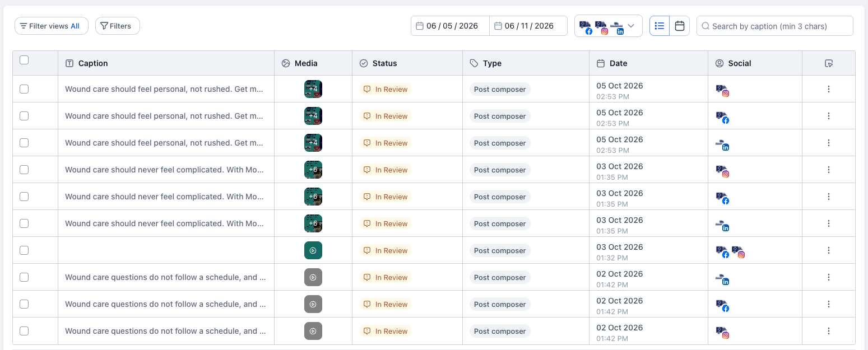Screen dimensions: 868x350
Task: Open green video thumbnail in 01:32 PM row
Action: click(313, 250)
